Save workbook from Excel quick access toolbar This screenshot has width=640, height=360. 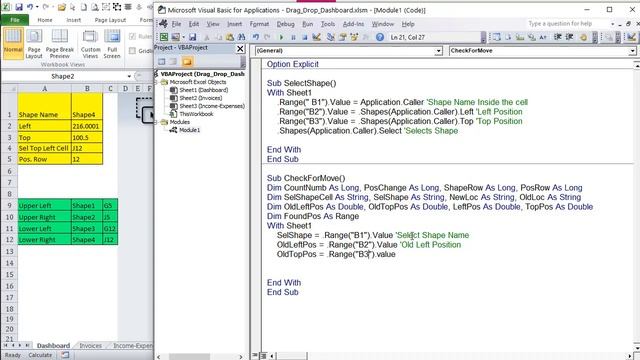19,7
